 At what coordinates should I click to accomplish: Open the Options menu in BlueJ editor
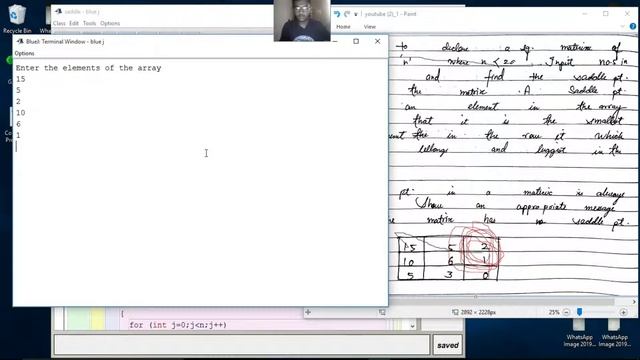(110, 23)
